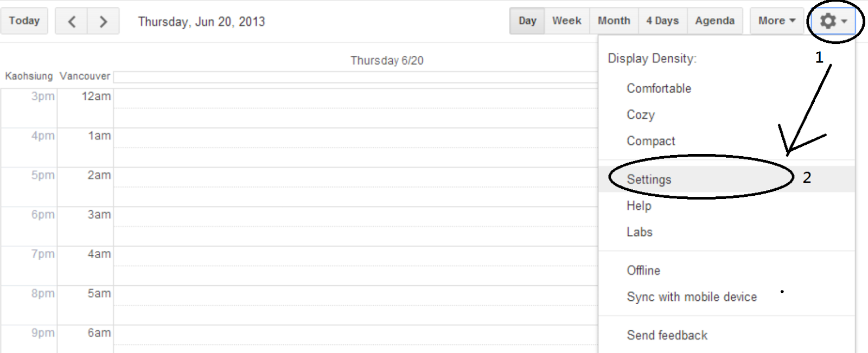Open the 4 Days view
The width and height of the screenshot is (868, 353).
pyautogui.click(x=662, y=20)
